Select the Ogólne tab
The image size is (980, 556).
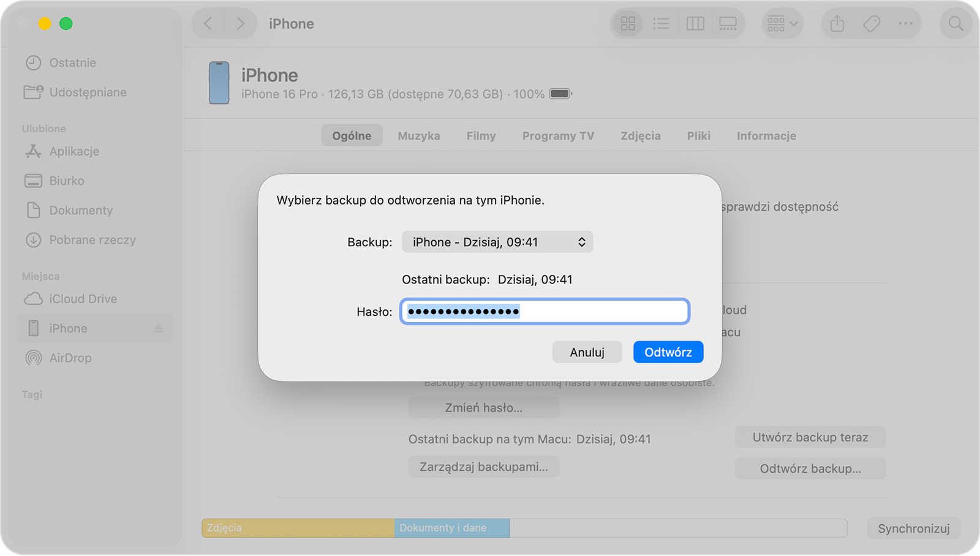pyautogui.click(x=352, y=136)
